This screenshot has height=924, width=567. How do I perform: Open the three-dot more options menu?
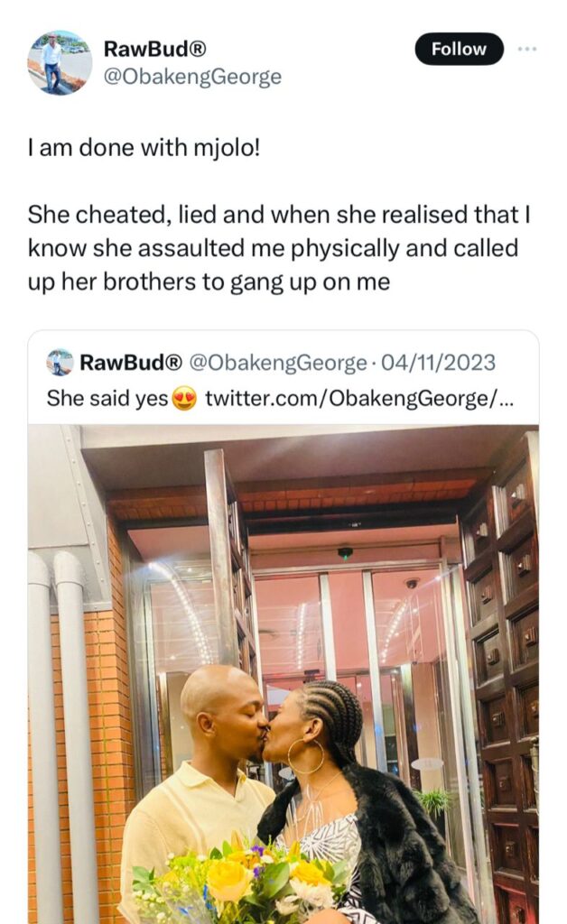[527, 49]
